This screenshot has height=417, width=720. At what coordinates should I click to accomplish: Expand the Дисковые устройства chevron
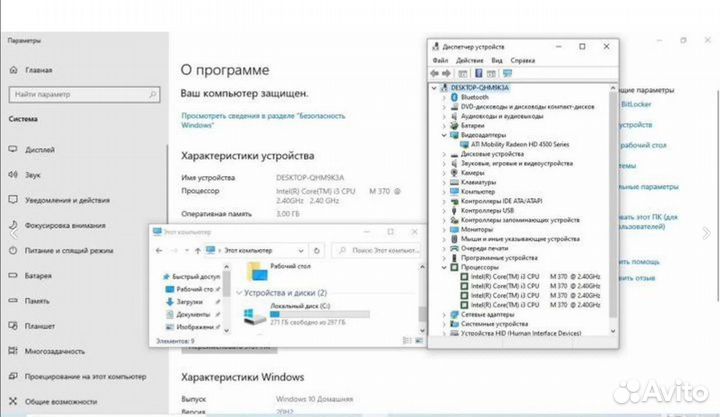(x=444, y=154)
